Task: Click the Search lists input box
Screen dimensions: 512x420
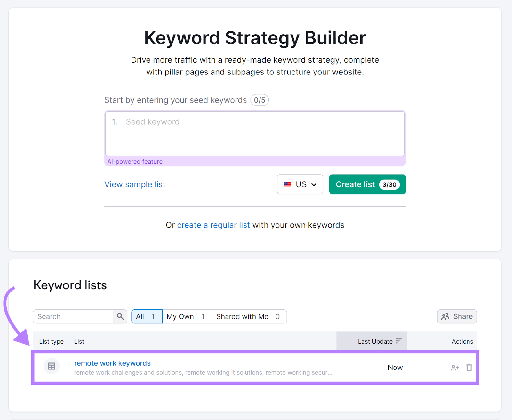Action: 73,316
